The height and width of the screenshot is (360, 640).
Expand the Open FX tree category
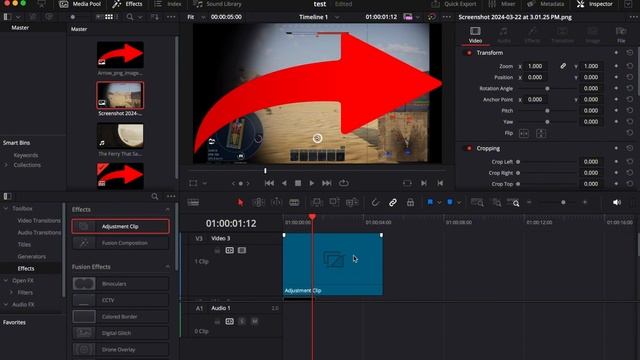pyautogui.click(x=6, y=281)
